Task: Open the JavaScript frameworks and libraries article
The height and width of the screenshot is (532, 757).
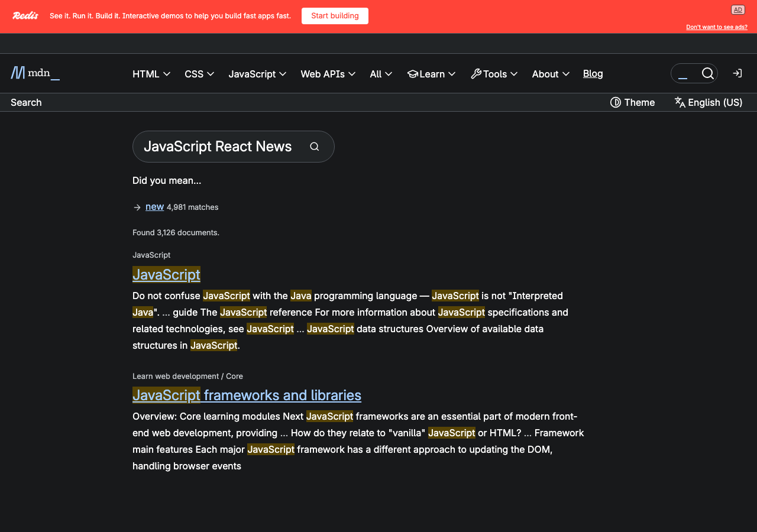Action: tap(247, 395)
